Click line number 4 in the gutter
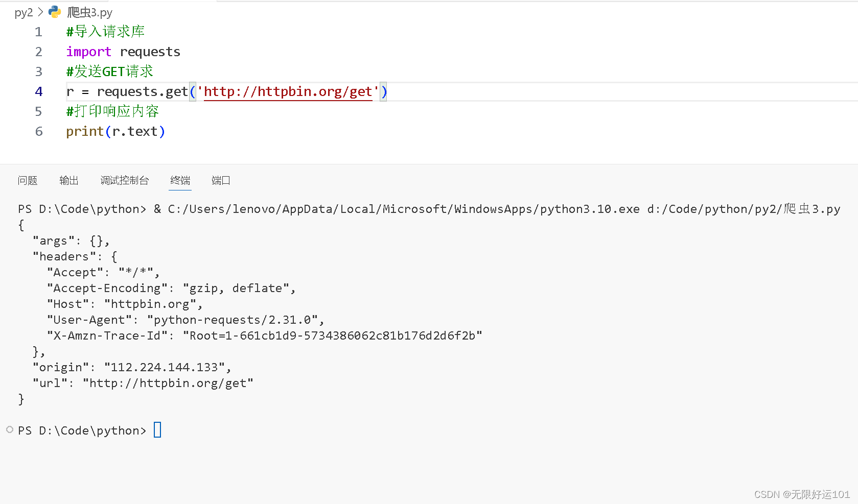 pos(39,92)
